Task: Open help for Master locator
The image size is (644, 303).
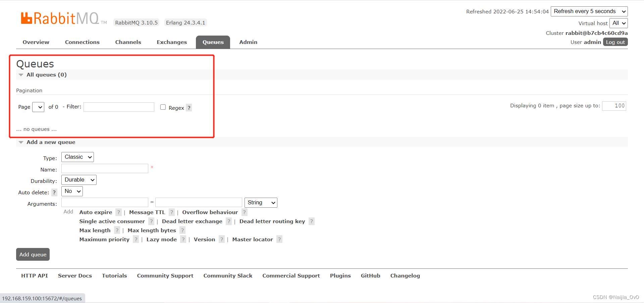Action: (x=279, y=239)
